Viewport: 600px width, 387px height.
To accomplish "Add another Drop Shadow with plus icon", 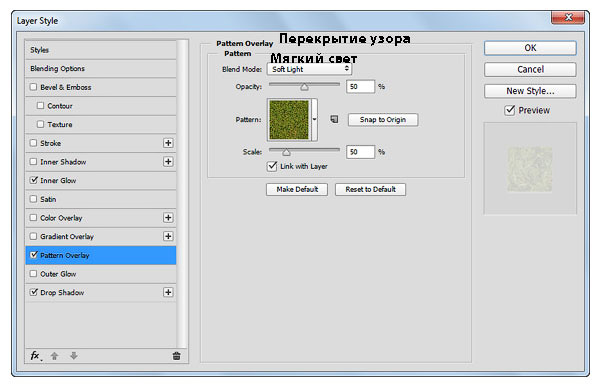I will (168, 292).
